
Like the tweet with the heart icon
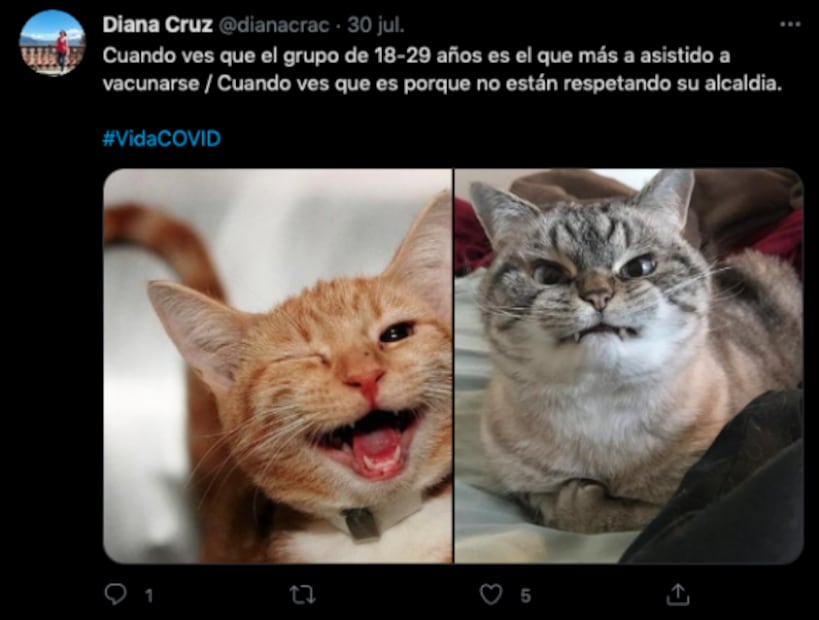(491, 594)
